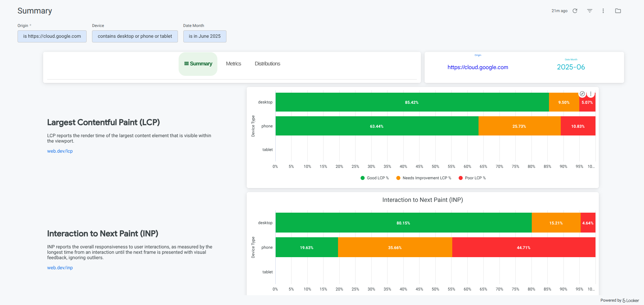Toggle Good LCP % legend item
Image resolution: width=644 pixels, height=305 pixels.
374,178
